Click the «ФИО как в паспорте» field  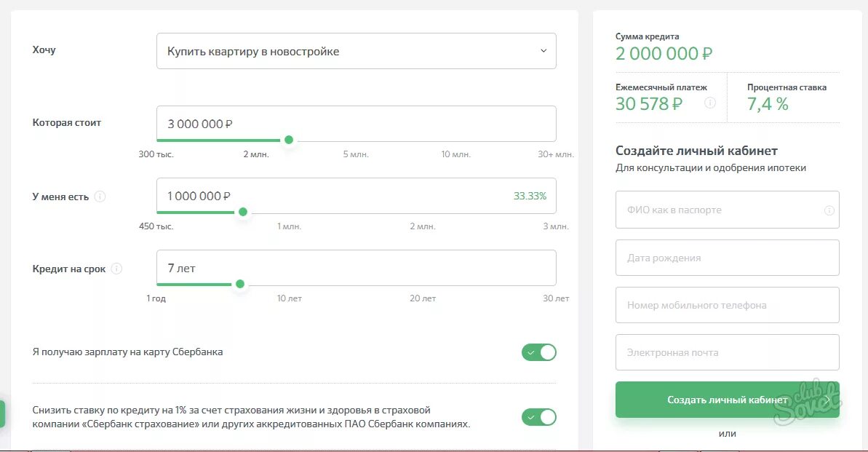pyautogui.click(x=728, y=210)
